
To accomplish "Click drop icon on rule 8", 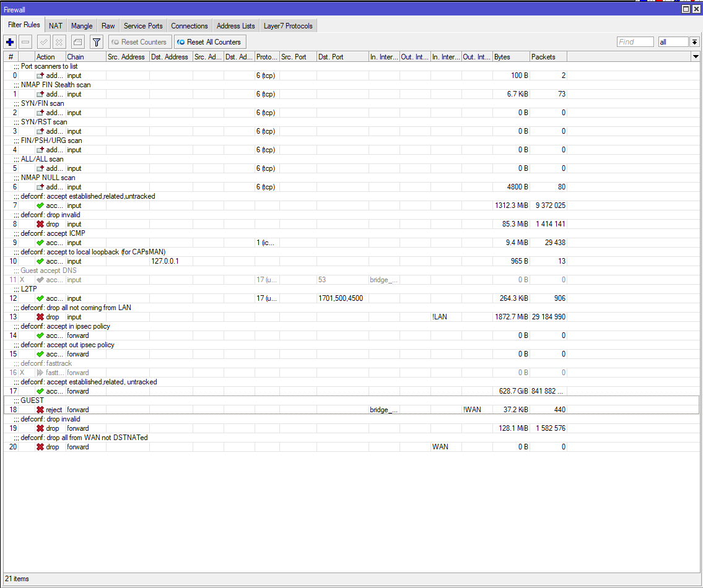I will coord(40,224).
